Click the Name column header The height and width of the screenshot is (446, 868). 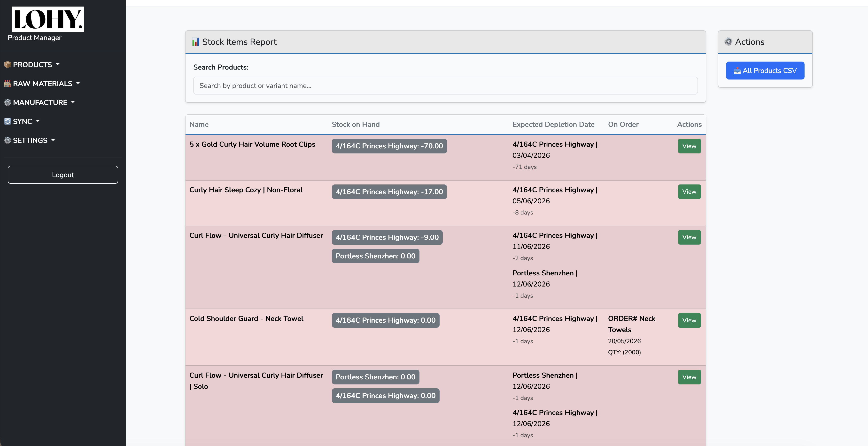click(199, 124)
